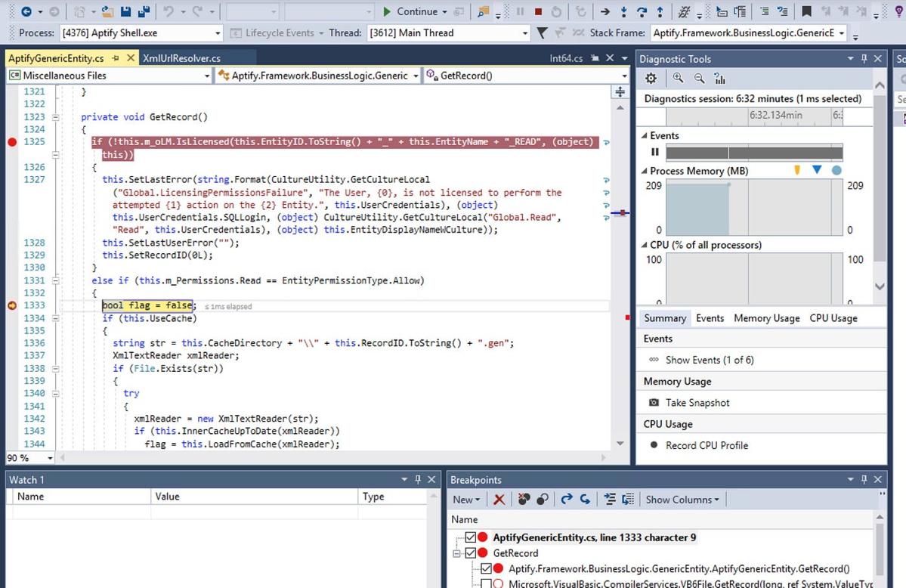Image resolution: width=906 pixels, height=588 pixels.
Task: Select the Step Over debugging icon
Action: 643,11
